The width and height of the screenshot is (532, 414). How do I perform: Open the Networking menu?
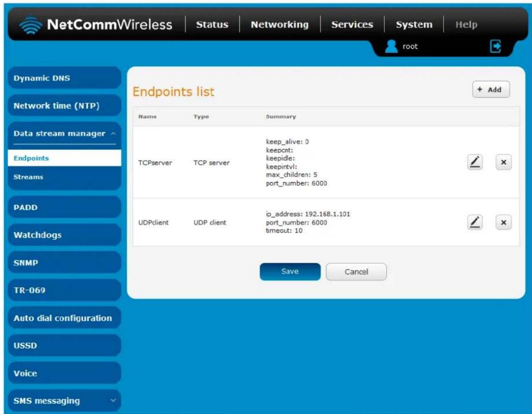click(280, 25)
